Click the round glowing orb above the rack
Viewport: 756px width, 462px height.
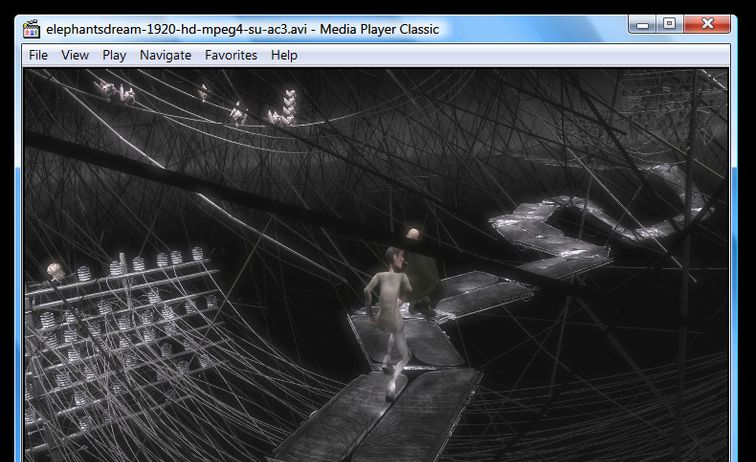[x=55, y=271]
